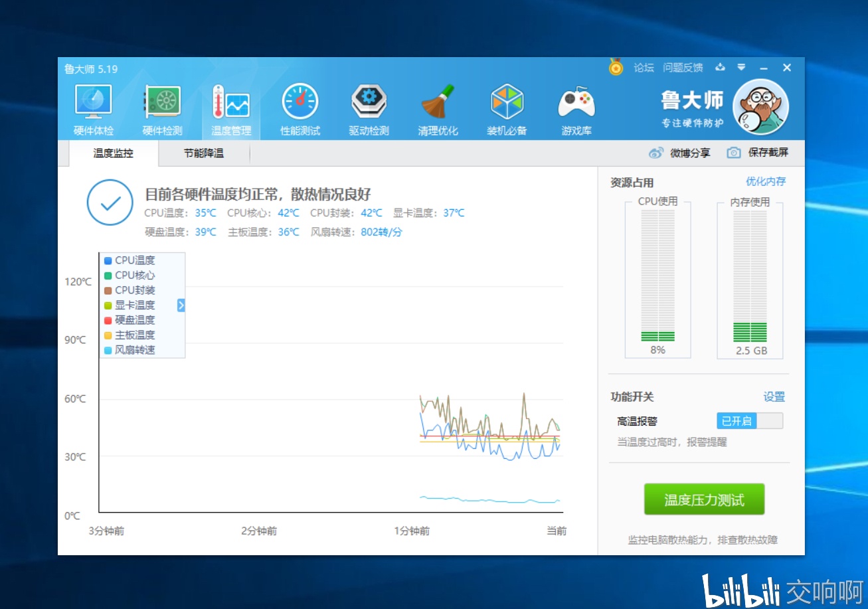Toggle 主板温度 legend entry
This screenshot has width=868, height=609.
[130, 335]
